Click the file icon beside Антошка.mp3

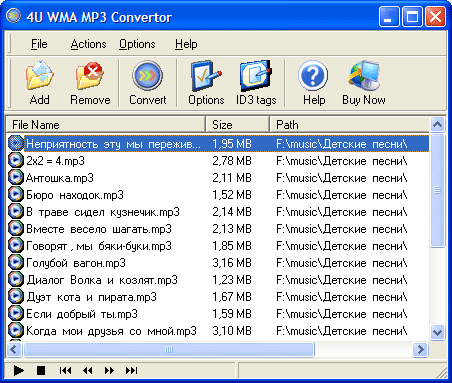(x=15, y=177)
